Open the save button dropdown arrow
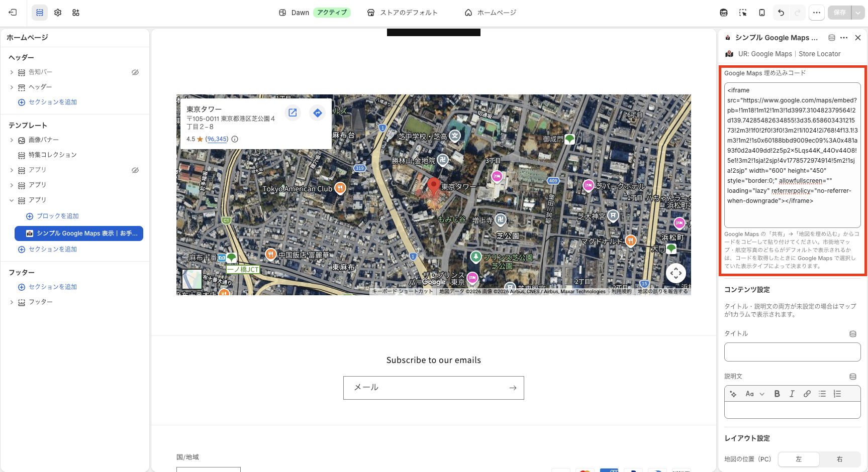 coord(858,13)
